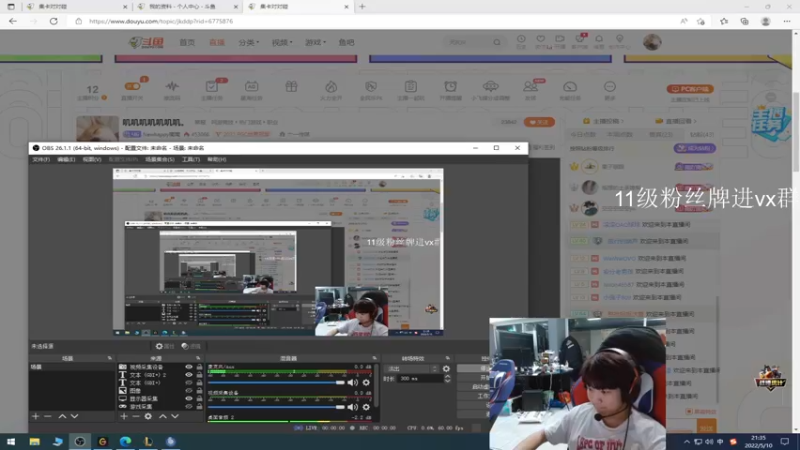Open OBS Studio from the Windows taskbar
This screenshot has height=450, width=800.
coord(80,441)
